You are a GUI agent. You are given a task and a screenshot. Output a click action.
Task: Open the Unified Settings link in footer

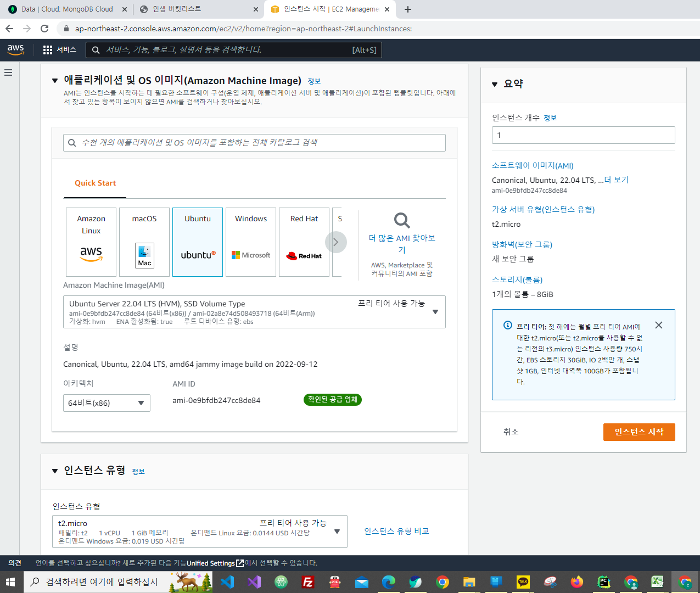[x=215, y=563]
